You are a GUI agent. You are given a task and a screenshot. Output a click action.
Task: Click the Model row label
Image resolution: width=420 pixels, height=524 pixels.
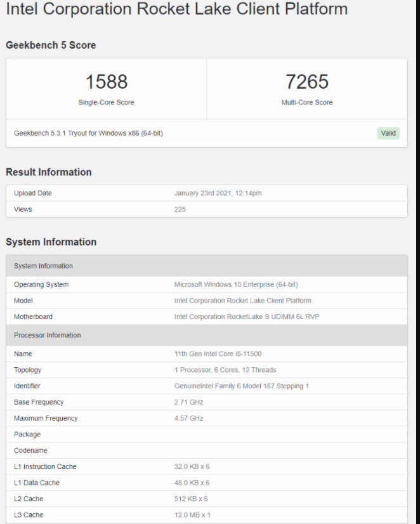(23, 301)
